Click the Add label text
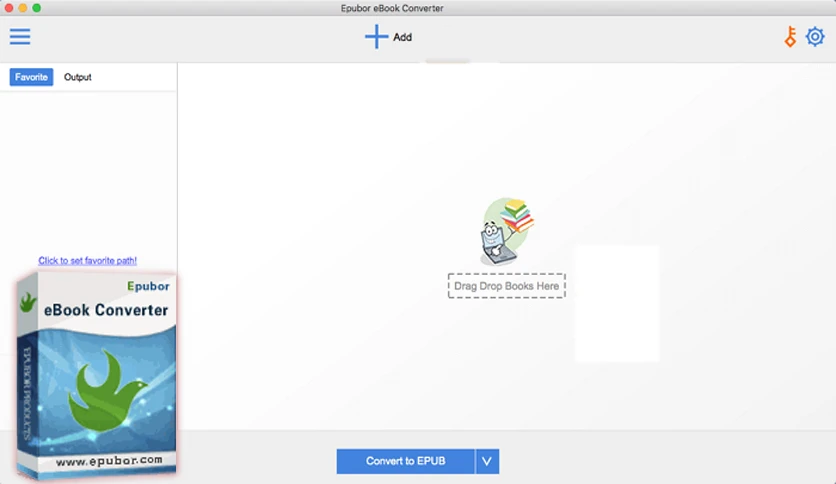This screenshot has width=836, height=484. pos(403,37)
